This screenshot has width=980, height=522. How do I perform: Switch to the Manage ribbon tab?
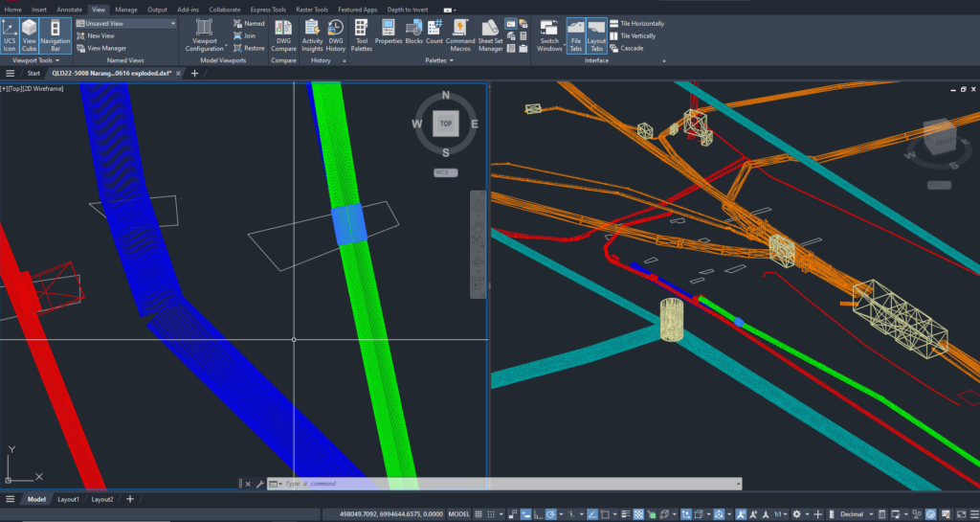tap(126, 10)
